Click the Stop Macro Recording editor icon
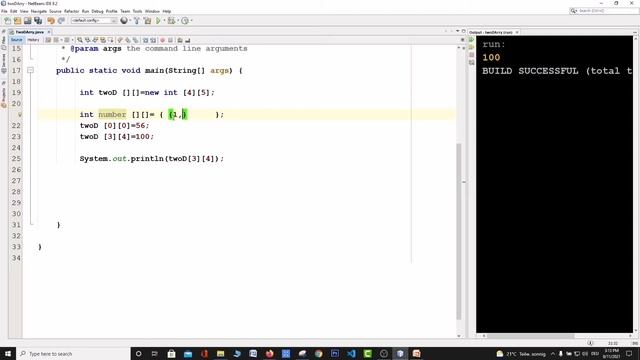 click(x=170, y=40)
